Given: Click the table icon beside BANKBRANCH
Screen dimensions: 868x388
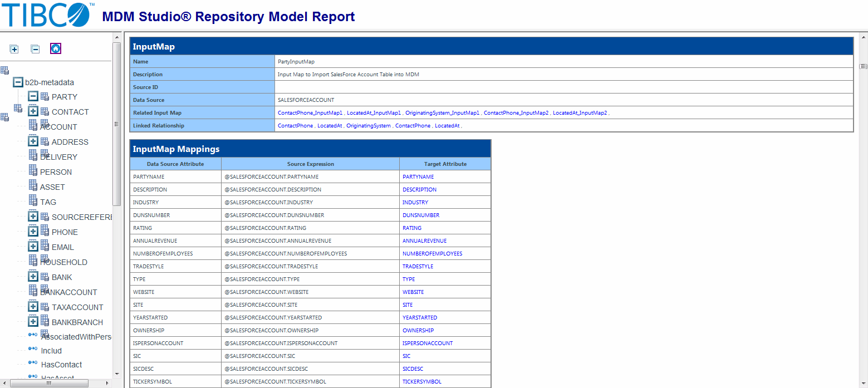Looking at the screenshot, I should tap(45, 320).
